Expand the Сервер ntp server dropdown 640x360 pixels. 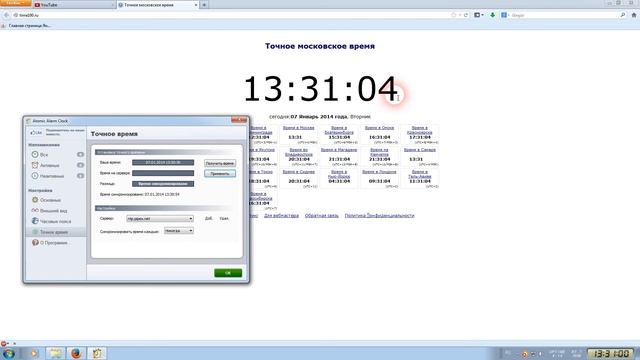(160, 219)
